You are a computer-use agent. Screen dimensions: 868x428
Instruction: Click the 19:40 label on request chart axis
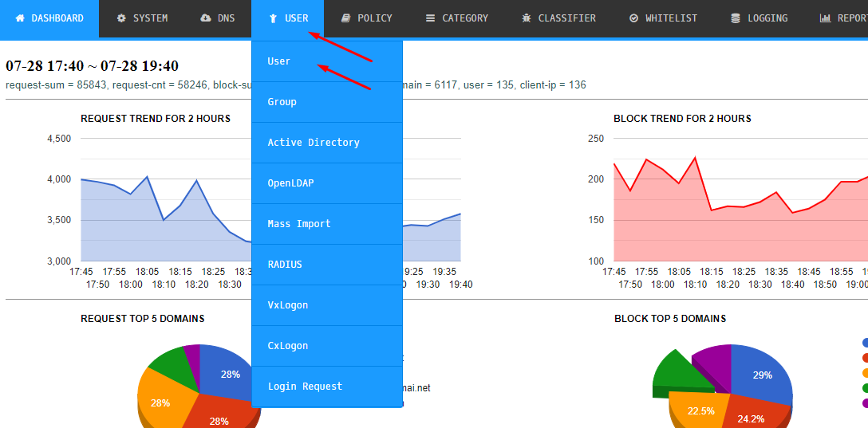pyautogui.click(x=461, y=285)
